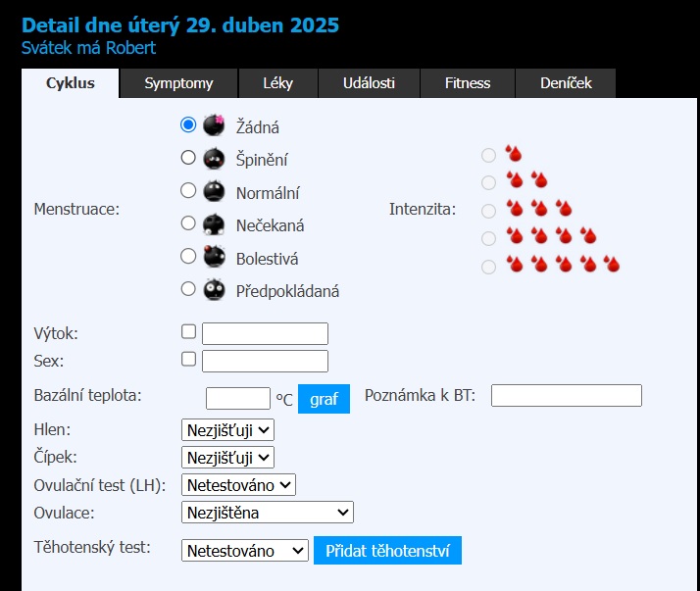Click the five blood drops intensity icon
This screenshot has height=591, width=700.
(x=563, y=265)
